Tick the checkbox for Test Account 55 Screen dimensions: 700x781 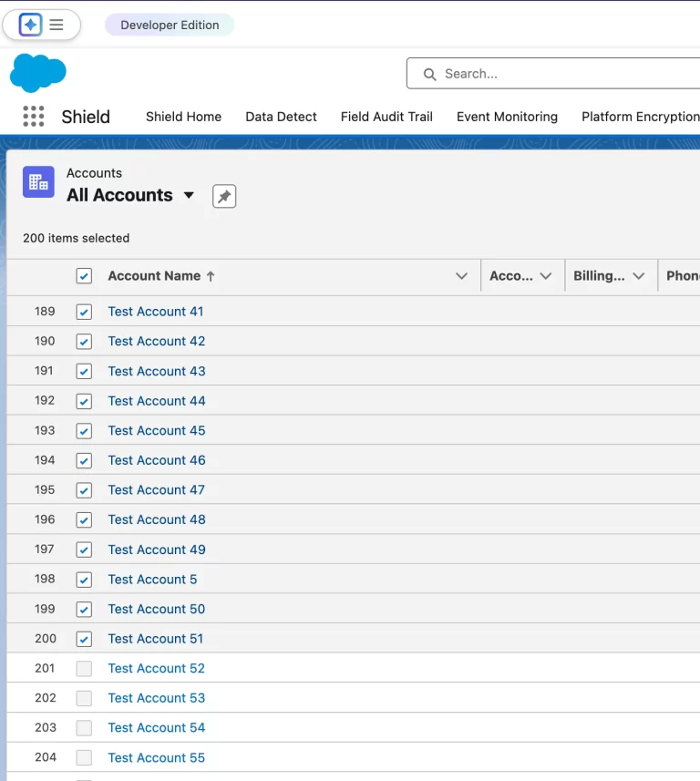pos(84,758)
